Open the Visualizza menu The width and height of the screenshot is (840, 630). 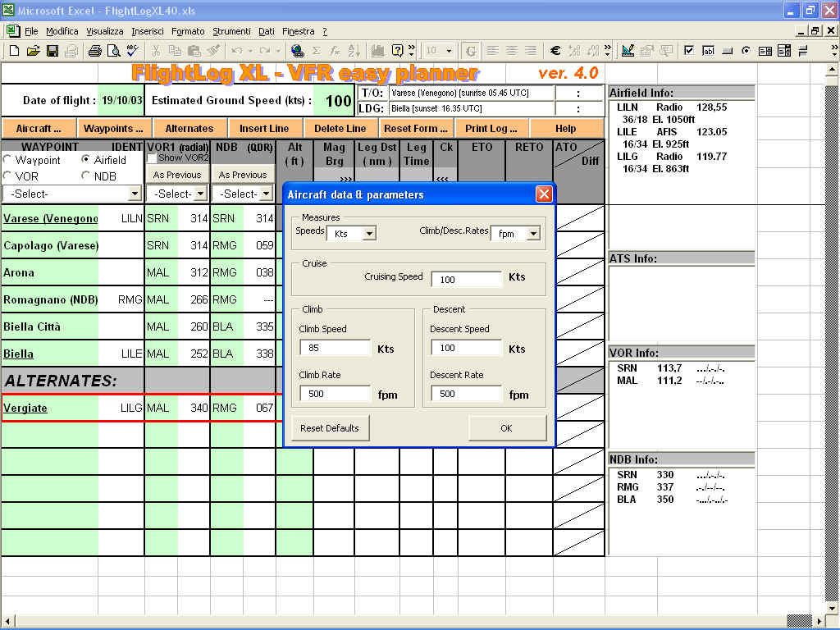pyautogui.click(x=105, y=31)
